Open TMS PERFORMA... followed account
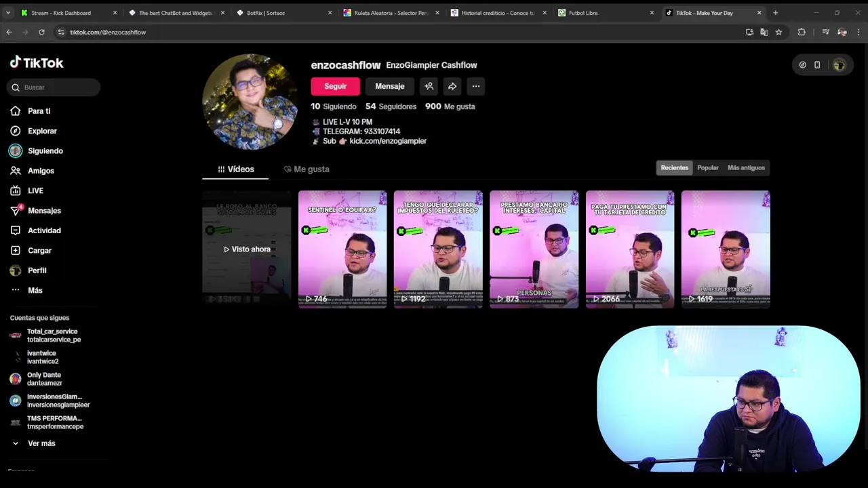 click(47, 422)
